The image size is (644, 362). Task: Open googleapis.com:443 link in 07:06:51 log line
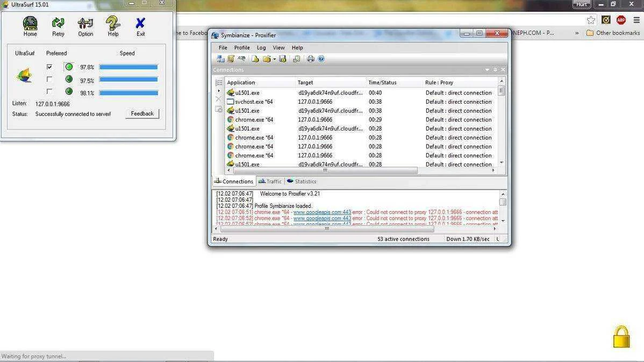(x=322, y=212)
